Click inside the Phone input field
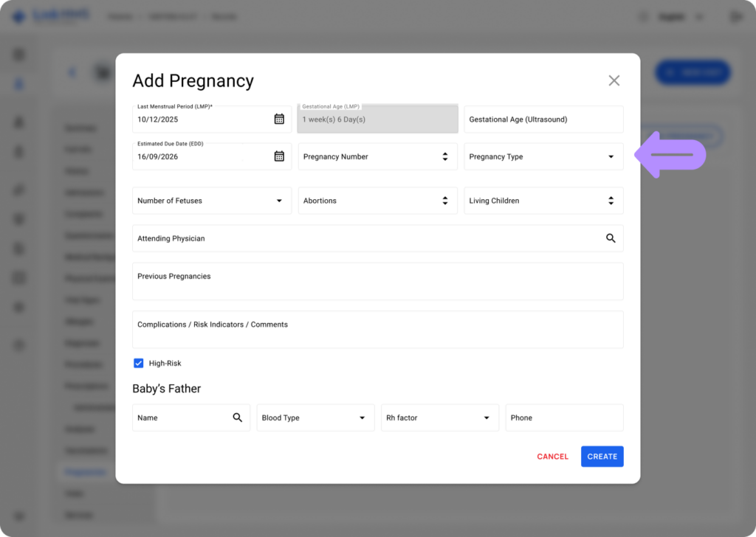This screenshot has height=537, width=756. tap(564, 418)
